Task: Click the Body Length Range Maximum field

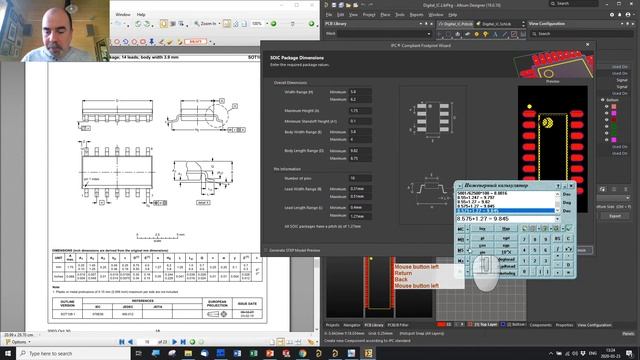Action: (360, 158)
